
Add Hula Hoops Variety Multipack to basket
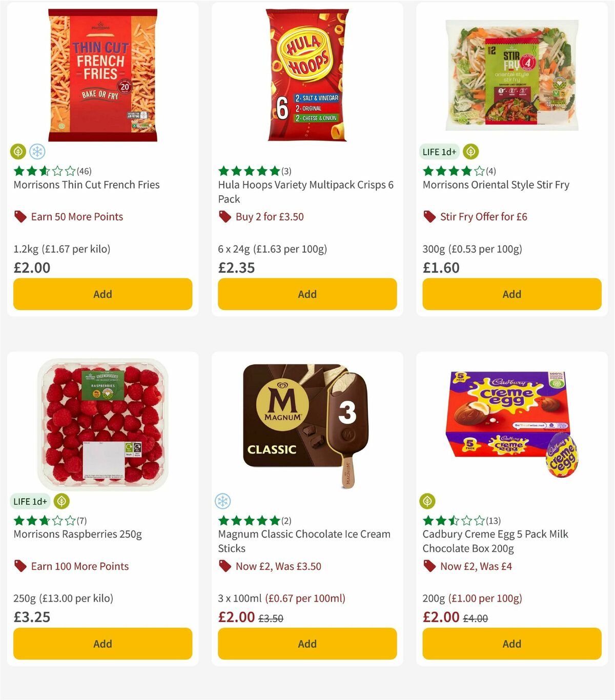(x=306, y=294)
